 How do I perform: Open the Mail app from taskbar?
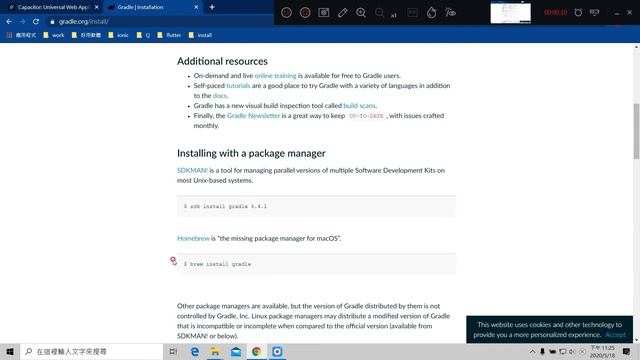pyautogui.click(x=236, y=351)
